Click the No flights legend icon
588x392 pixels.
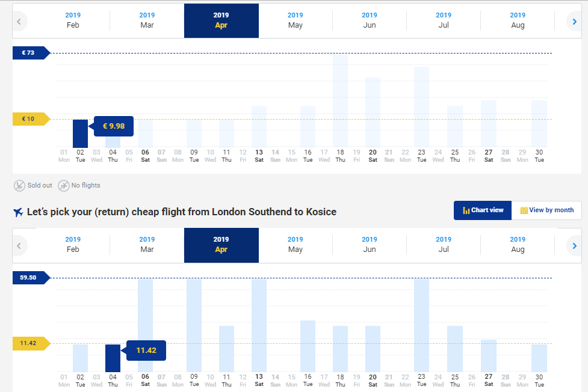pyautogui.click(x=63, y=186)
